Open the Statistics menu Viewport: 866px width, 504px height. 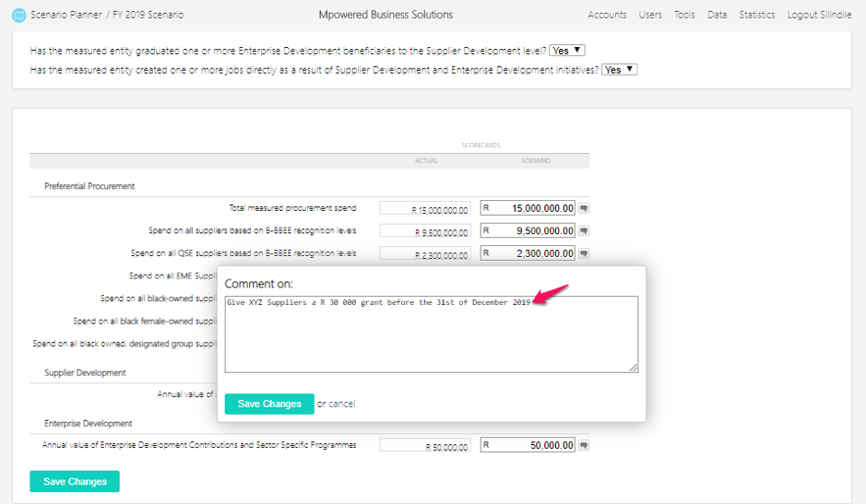click(x=756, y=15)
